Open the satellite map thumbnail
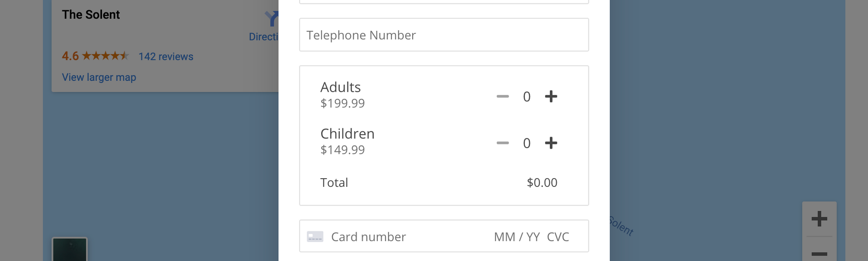868x261 pixels. pyautogui.click(x=69, y=249)
